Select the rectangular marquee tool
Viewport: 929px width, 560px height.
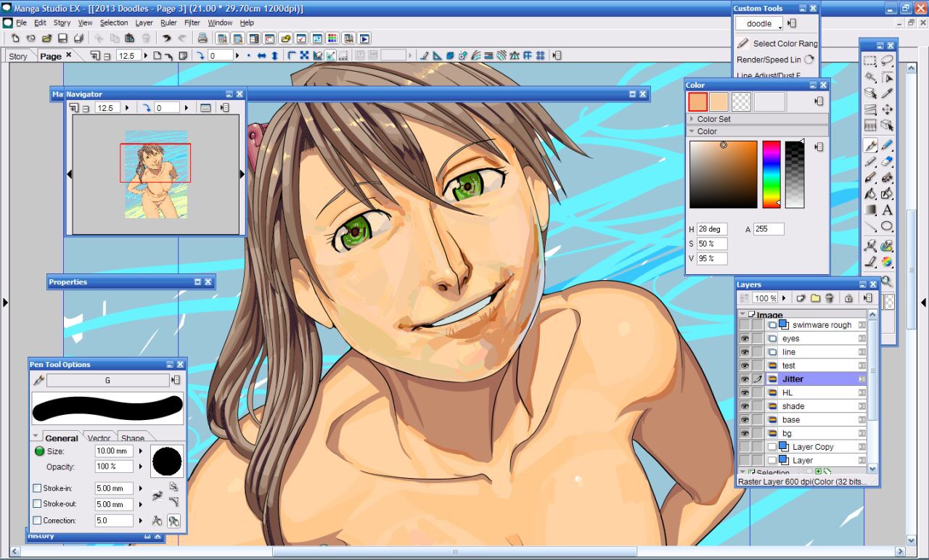[870, 62]
